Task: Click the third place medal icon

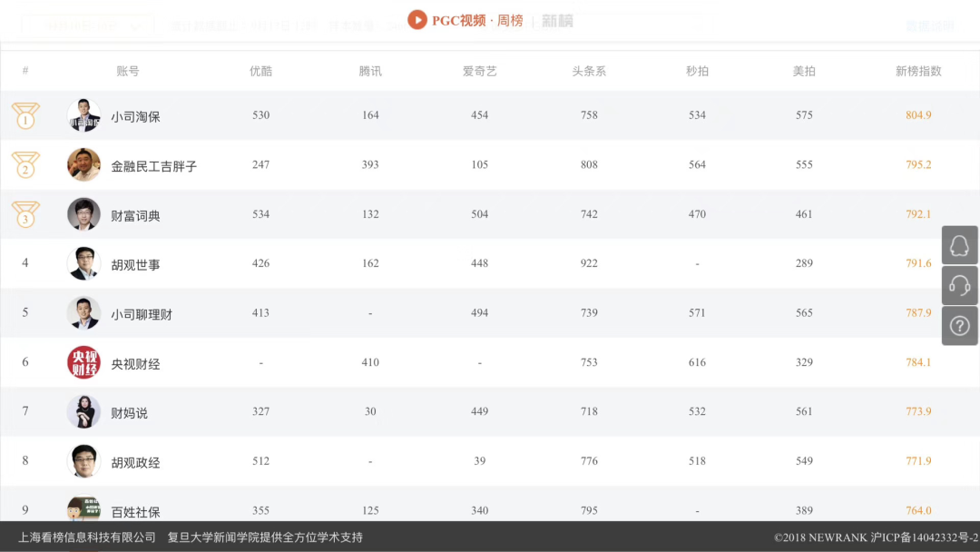Action: 25,213
